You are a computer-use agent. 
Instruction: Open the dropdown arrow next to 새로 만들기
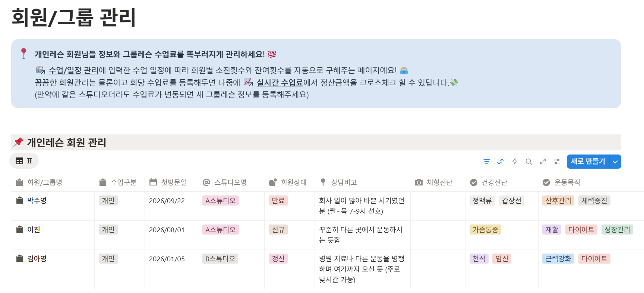click(615, 162)
